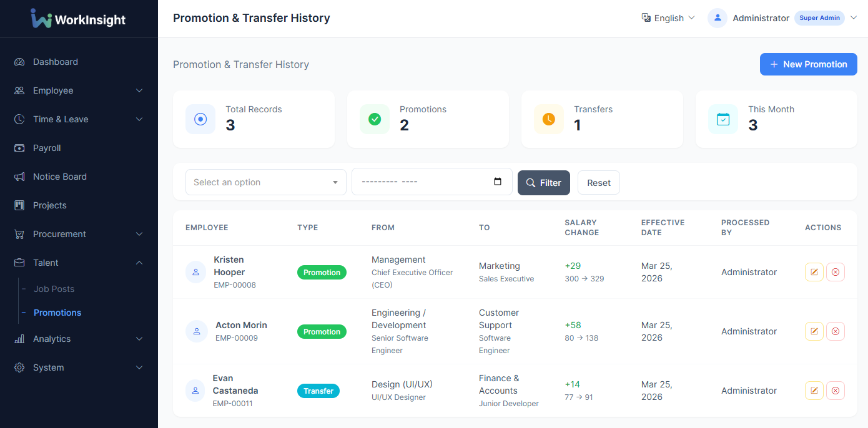This screenshot has height=428, width=868.
Task: Expand the Employee sidebar menu
Action: coord(79,90)
